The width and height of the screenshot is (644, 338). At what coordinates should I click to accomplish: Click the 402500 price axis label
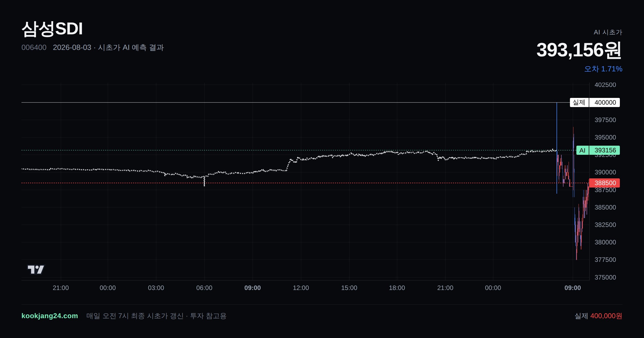605,85
